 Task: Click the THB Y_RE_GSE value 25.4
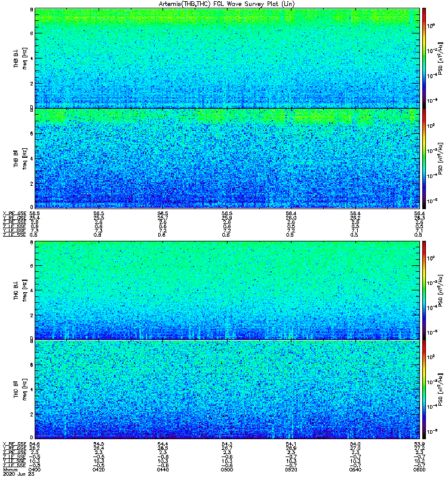34,218
